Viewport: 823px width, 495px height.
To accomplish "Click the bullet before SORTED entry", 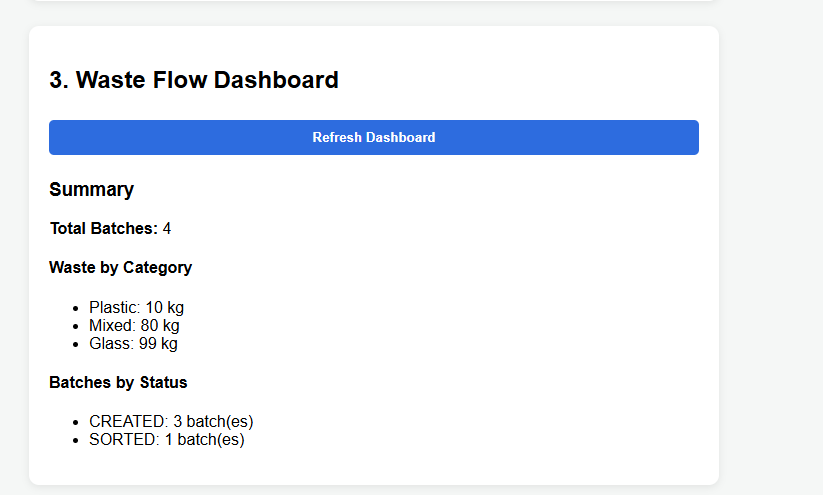I will [x=76, y=440].
